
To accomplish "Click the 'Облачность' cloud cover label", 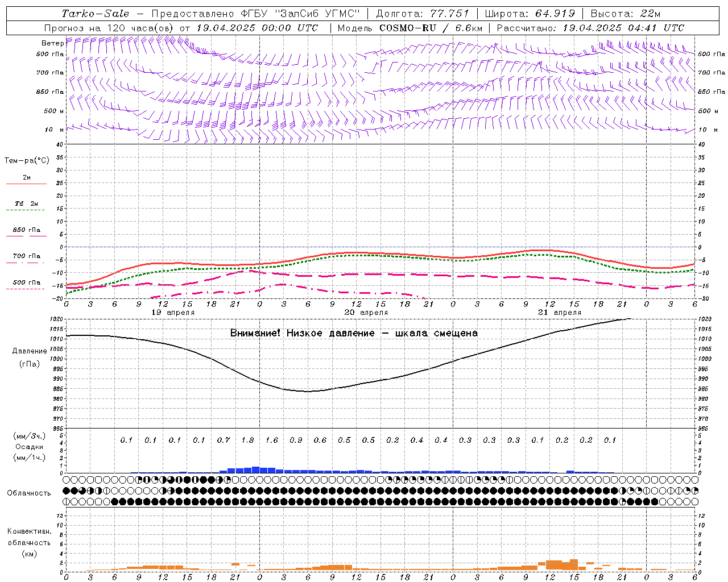I will click(x=29, y=493).
